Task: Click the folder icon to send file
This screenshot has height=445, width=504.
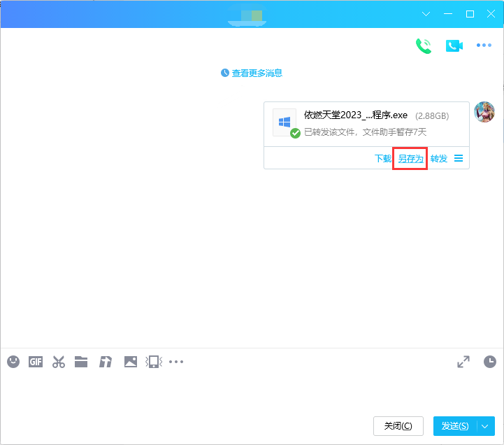Action: click(81, 362)
